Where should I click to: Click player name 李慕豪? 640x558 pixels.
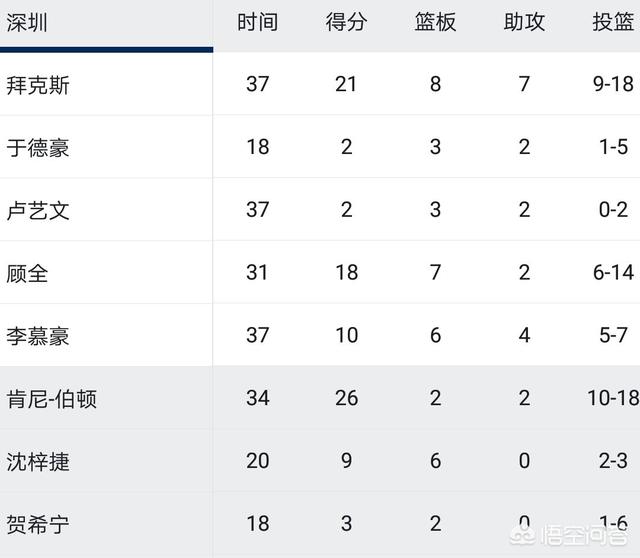pyautogui.click(x=38, y=336)
